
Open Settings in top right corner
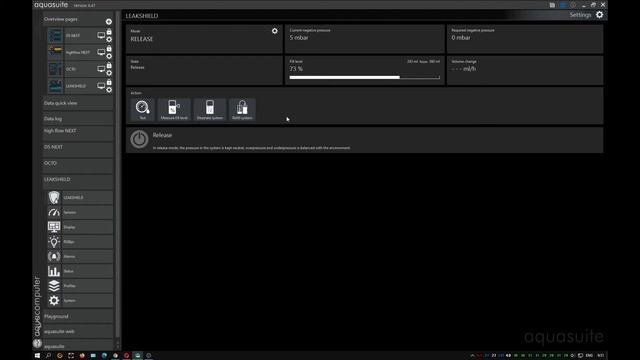tap(580, 15)
